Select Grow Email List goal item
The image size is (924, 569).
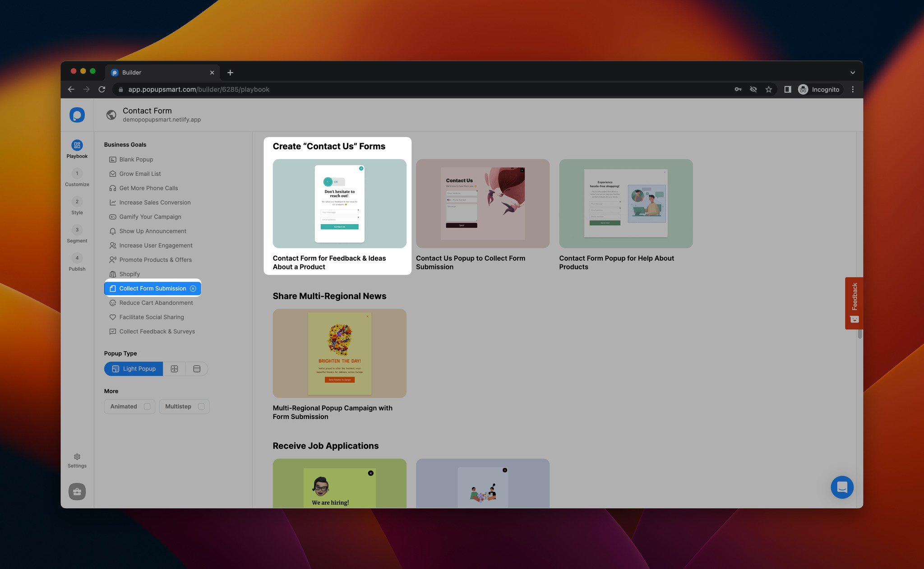click(140, 174)
